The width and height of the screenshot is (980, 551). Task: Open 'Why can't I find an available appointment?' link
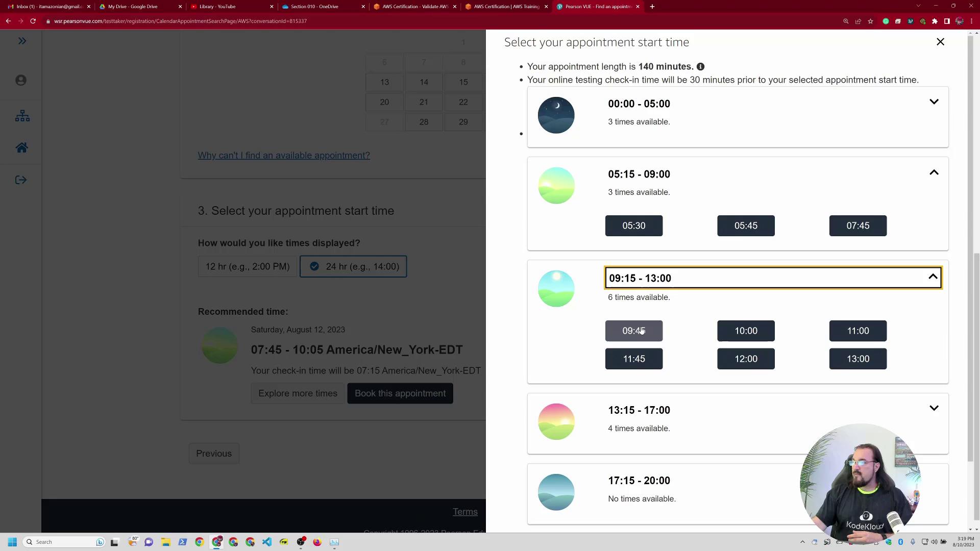pos(284,156)
